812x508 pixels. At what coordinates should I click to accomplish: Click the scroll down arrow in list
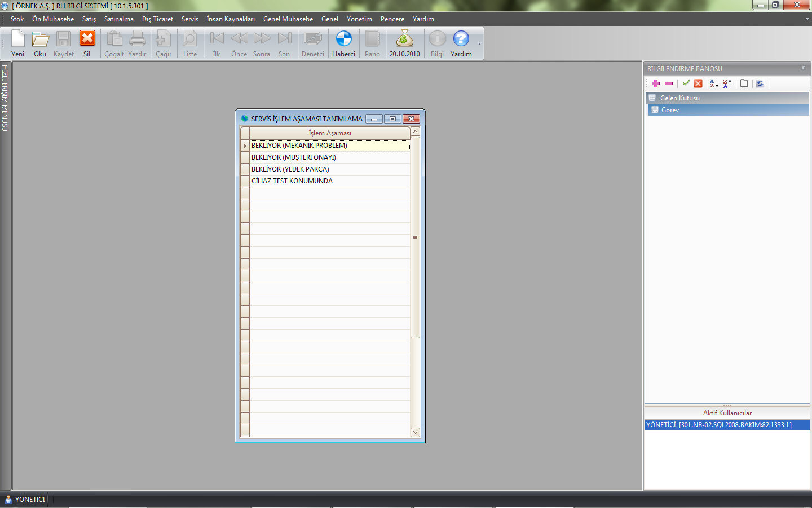click(416, 432)
